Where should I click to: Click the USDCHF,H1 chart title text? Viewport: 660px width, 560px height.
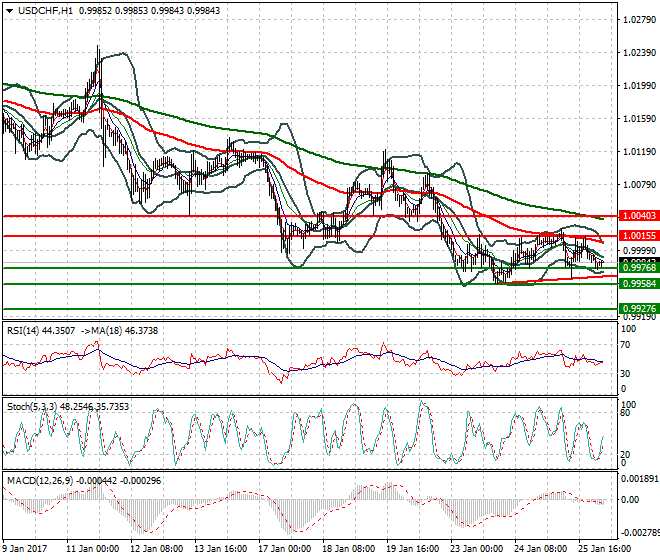click(45, 11)
